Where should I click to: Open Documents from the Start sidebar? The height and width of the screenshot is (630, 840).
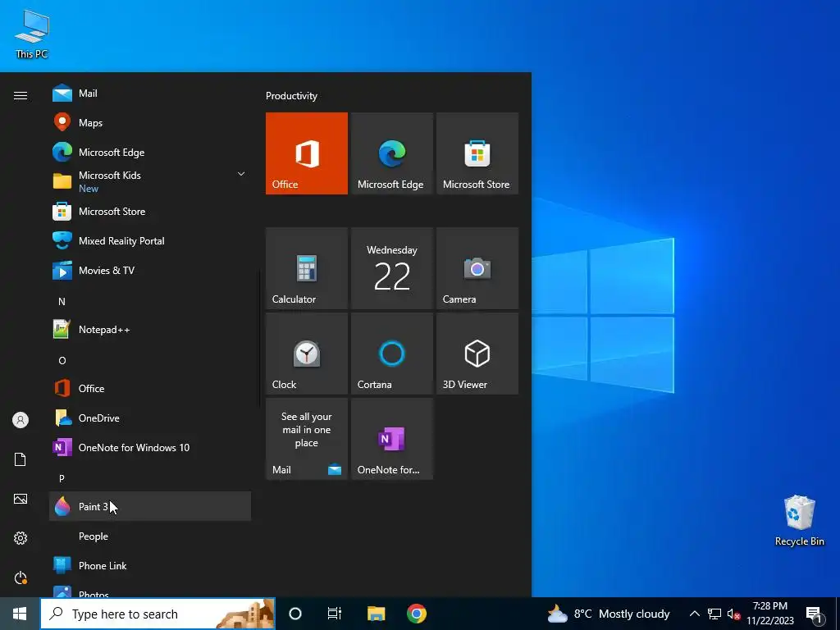pos(21,459)
